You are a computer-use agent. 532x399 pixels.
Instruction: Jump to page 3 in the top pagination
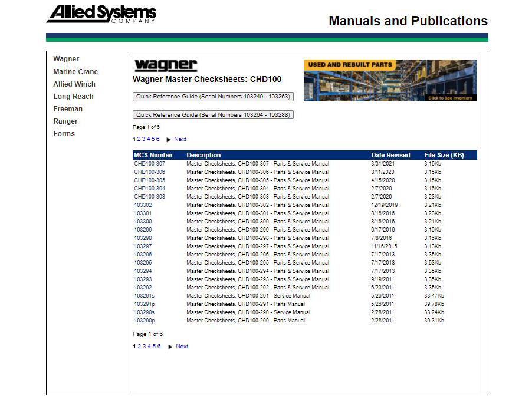coord(143,139)
